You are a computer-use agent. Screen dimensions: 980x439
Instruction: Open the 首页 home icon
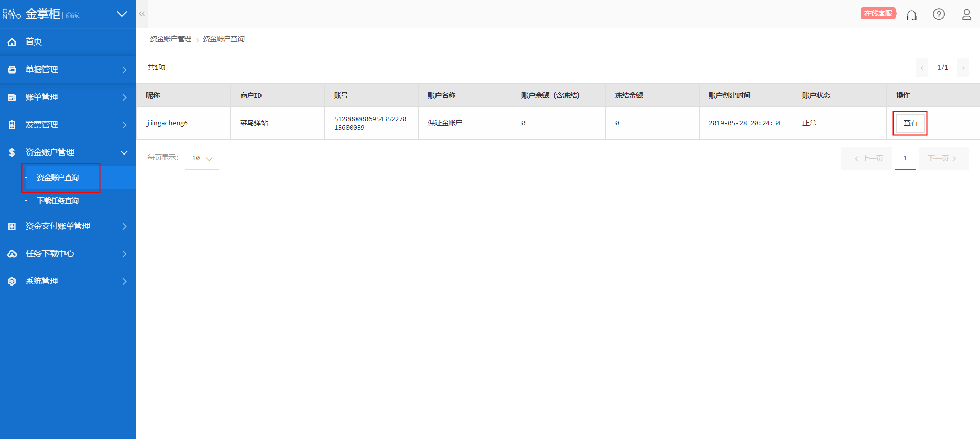tap(12, 42)
